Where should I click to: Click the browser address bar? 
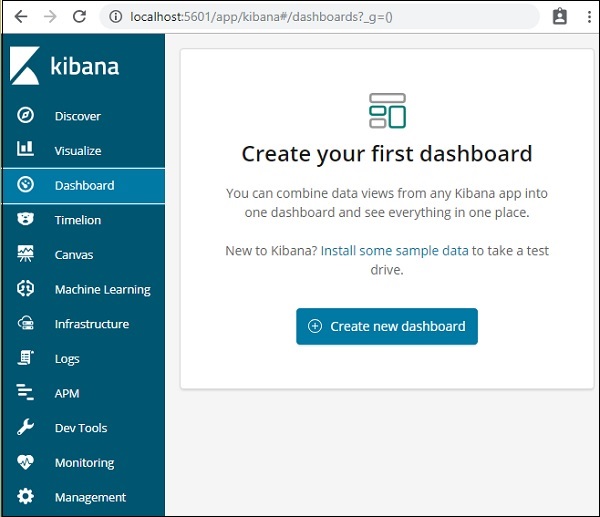[320, 17]
